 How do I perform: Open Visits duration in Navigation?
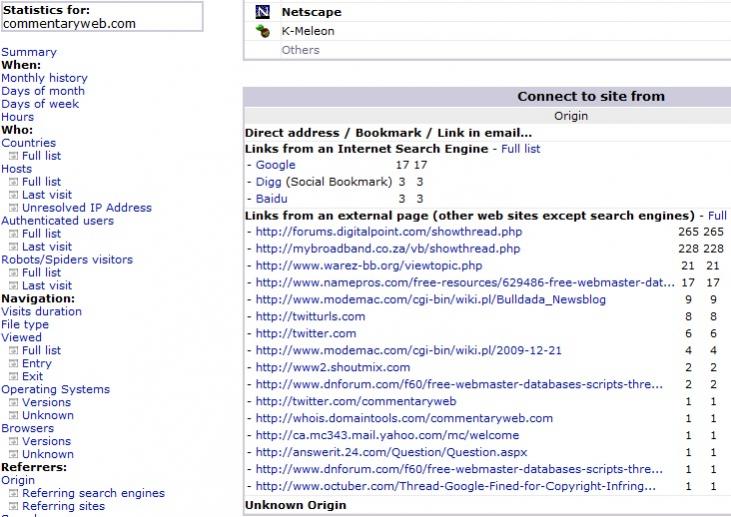41,311
